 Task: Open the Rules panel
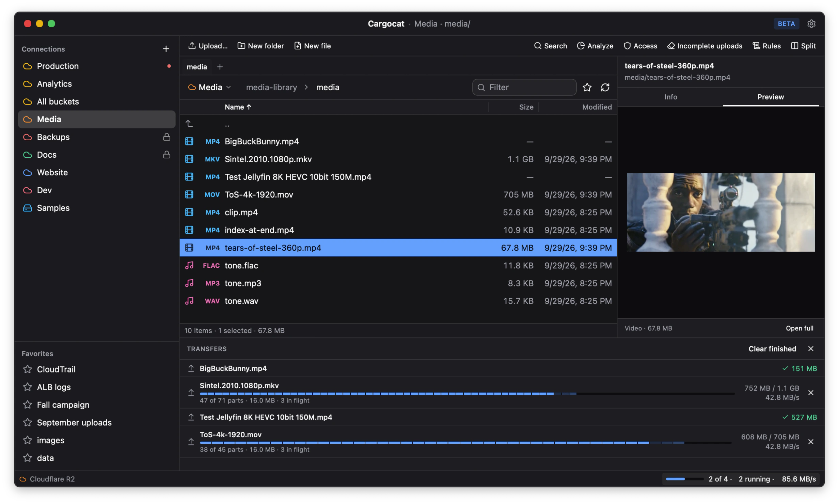click(766, 46)
